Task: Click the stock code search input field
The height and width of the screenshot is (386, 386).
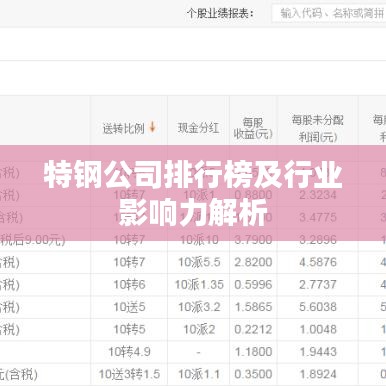Action: click(329, 13)
